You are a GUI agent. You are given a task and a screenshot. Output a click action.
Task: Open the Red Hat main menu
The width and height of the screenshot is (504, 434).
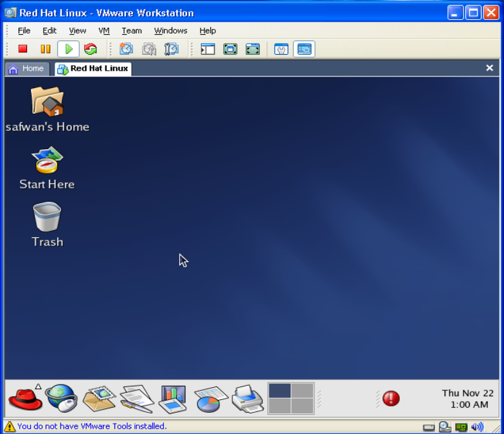(25, 397)
